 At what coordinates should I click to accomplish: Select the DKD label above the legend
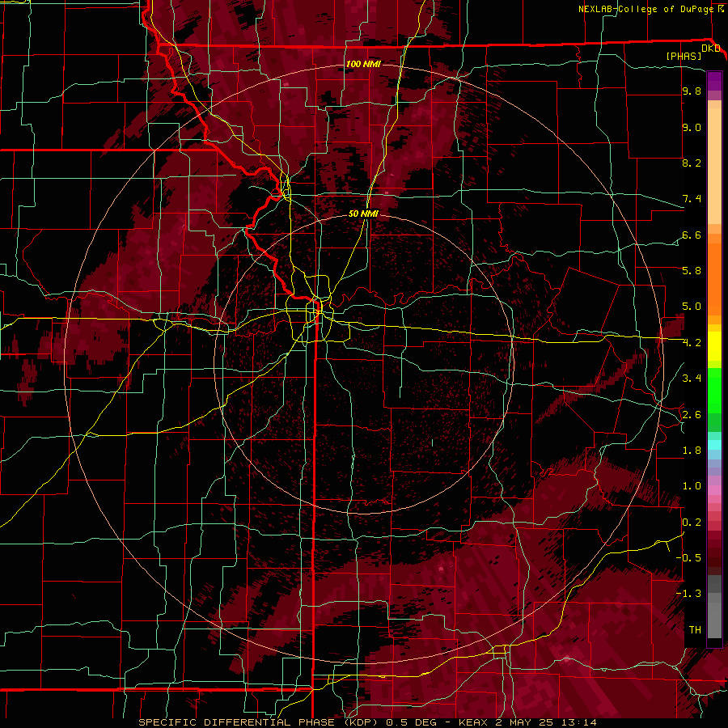[x=711, y=49]
